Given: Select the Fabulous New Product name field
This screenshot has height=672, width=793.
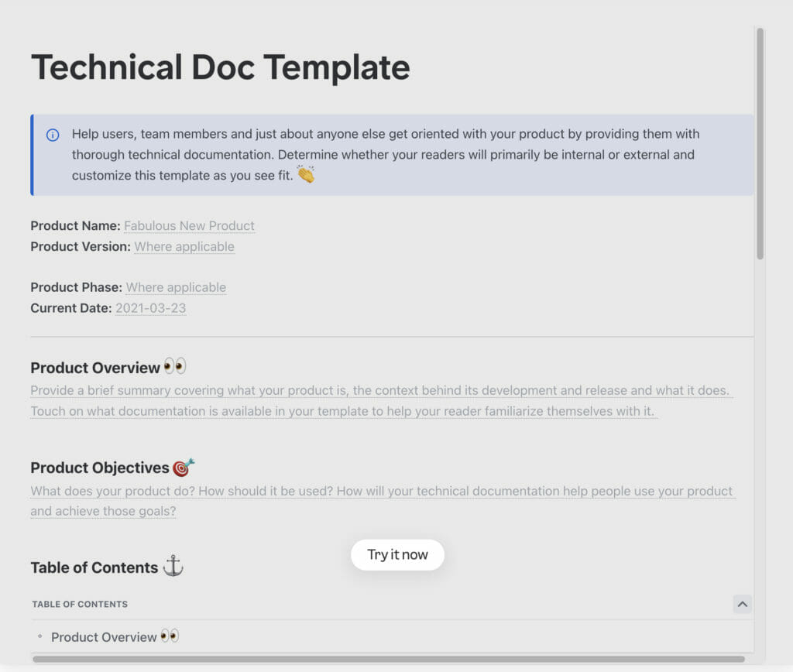Looking at the screenshot, I should coord(189,225).
